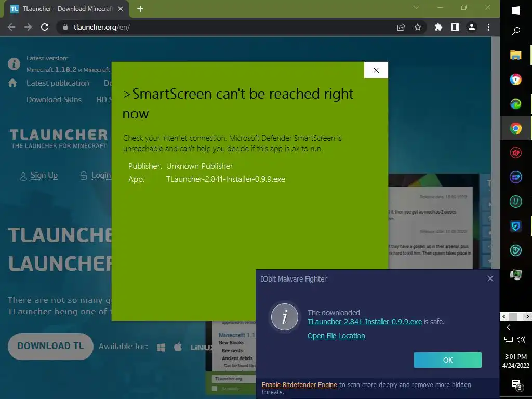This screenshot has height=399, width=532.
Task: Click the Apple platform icon
Action: coord(178,347)
